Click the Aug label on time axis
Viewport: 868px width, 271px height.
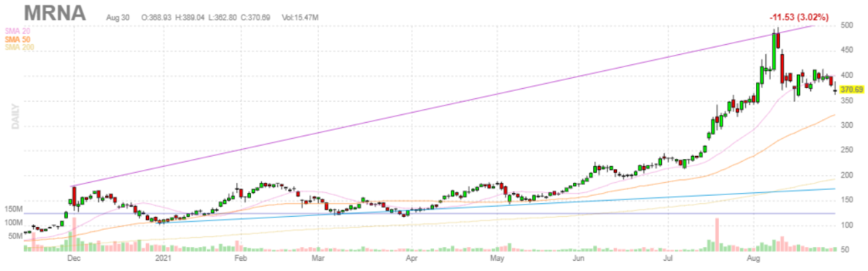tap(753, 257)
